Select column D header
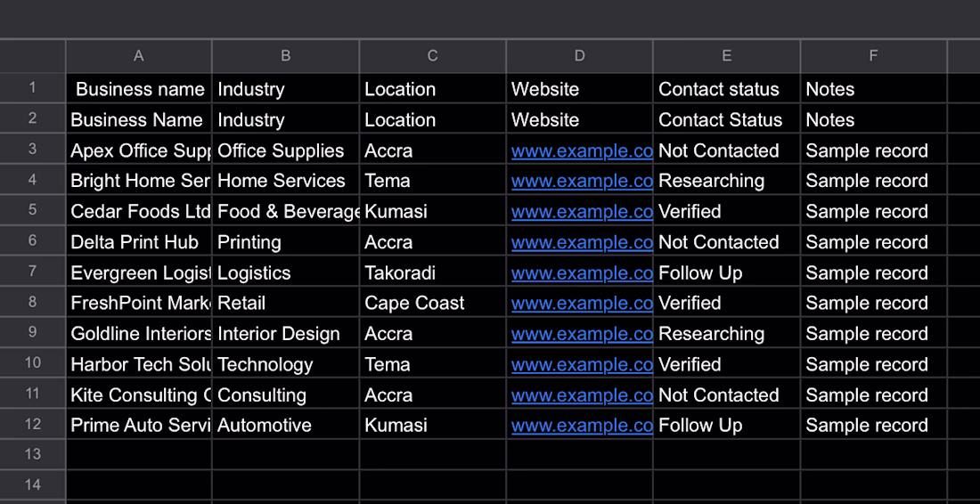Viewport: 980px width, 504px height. 579,56
